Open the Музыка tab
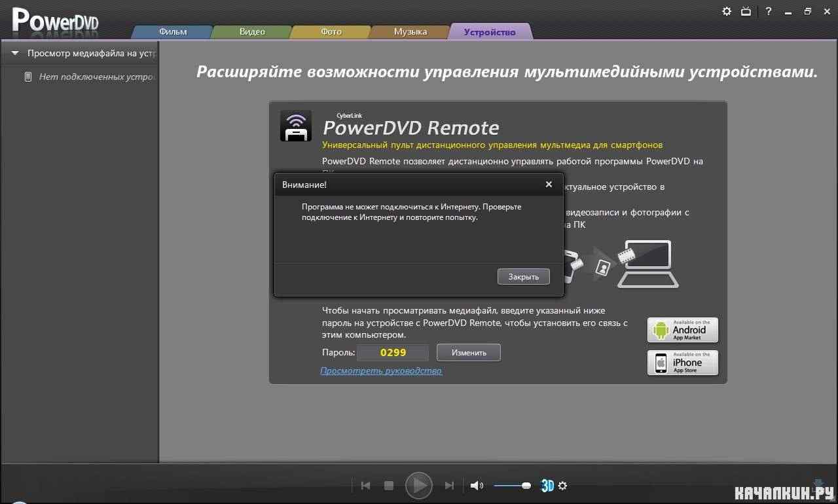This screenshot has height=504, width=838. (x=410, y=32)
